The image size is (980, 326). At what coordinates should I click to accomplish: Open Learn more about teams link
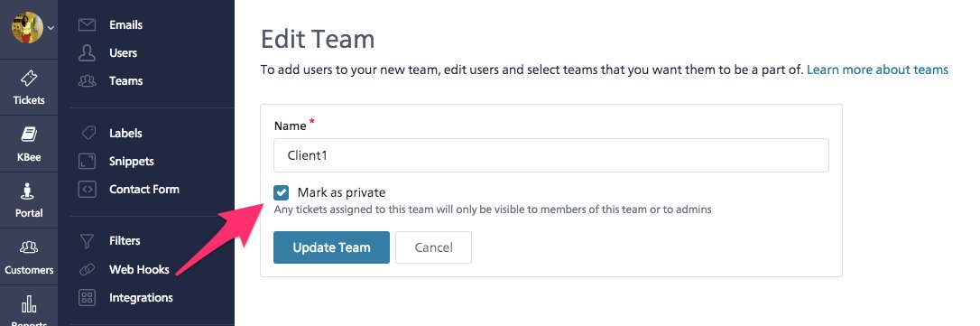point(877,70)
